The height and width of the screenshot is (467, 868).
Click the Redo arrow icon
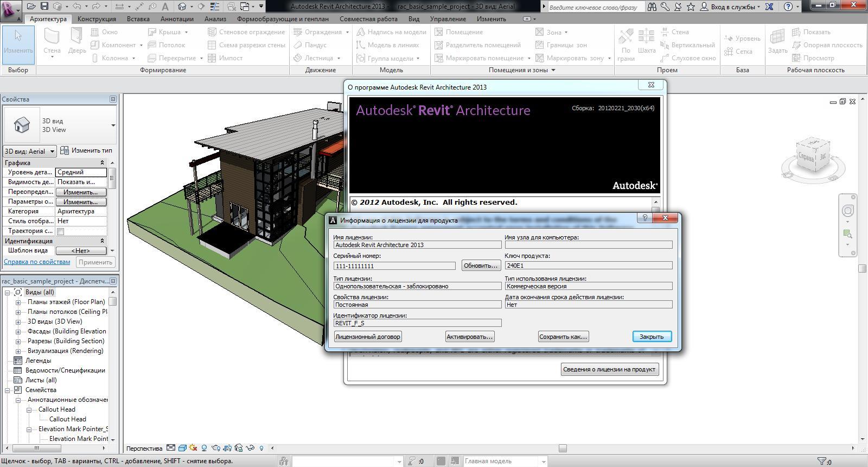[x=97, y=7]
